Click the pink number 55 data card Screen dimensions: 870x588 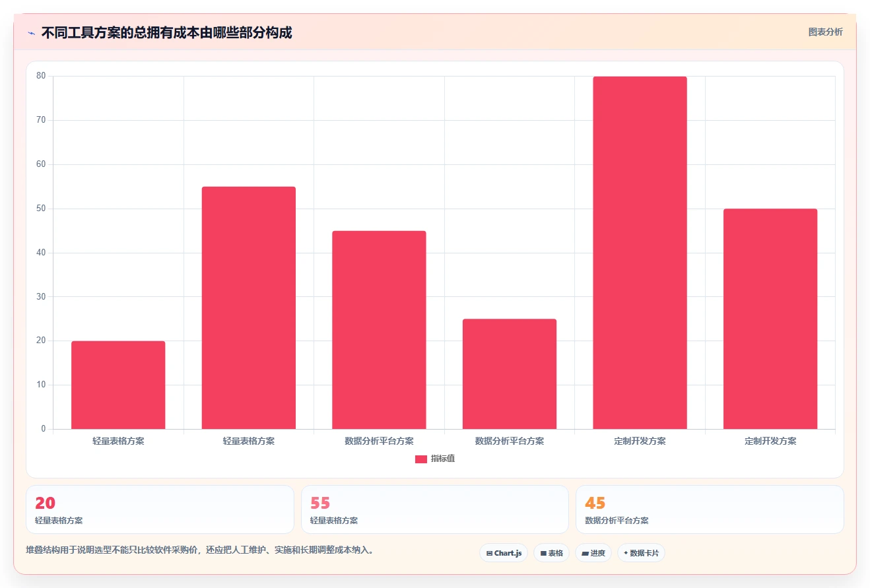435,509
